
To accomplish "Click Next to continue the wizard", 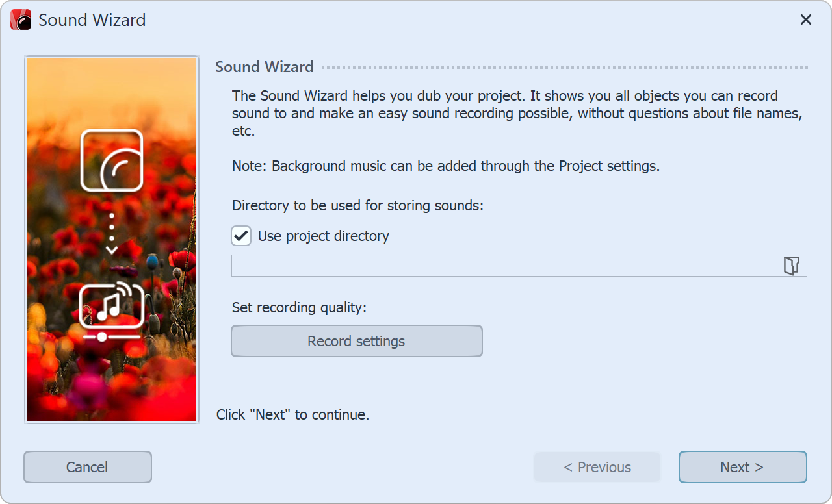I will [742, 466].
